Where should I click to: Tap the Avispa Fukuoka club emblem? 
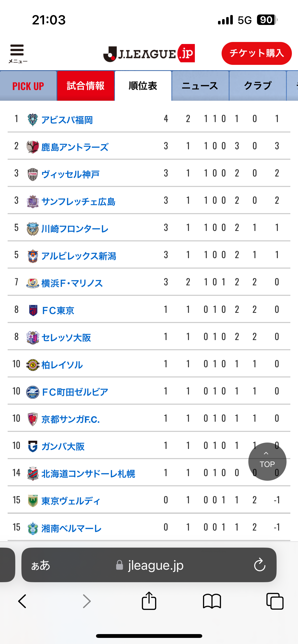(33, 120)
